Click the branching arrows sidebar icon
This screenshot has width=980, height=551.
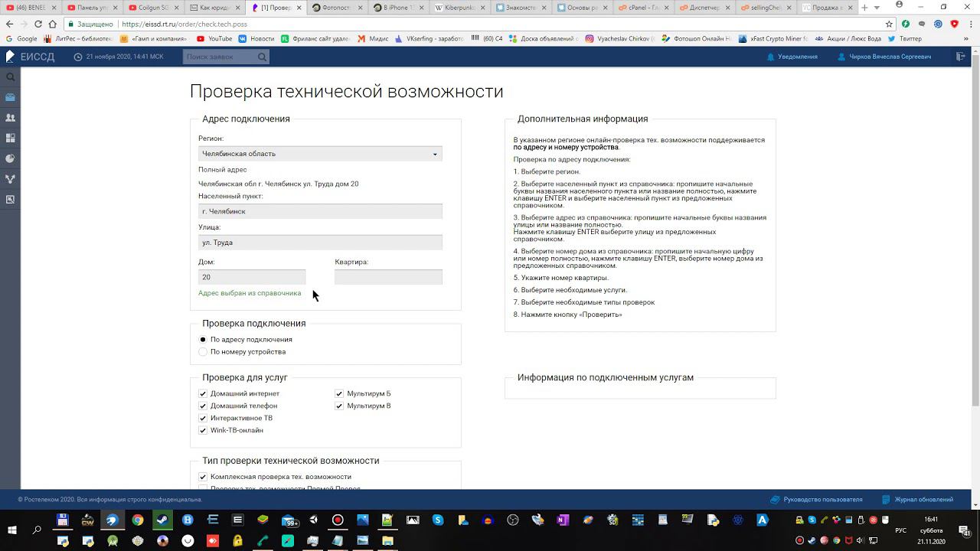click(10, 179)
